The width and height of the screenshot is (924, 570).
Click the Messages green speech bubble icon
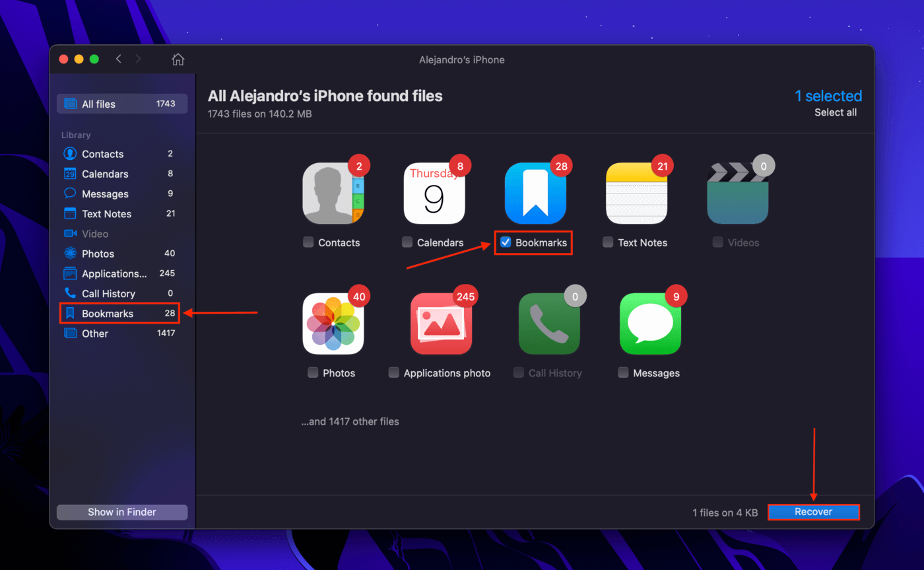point(650,324)
